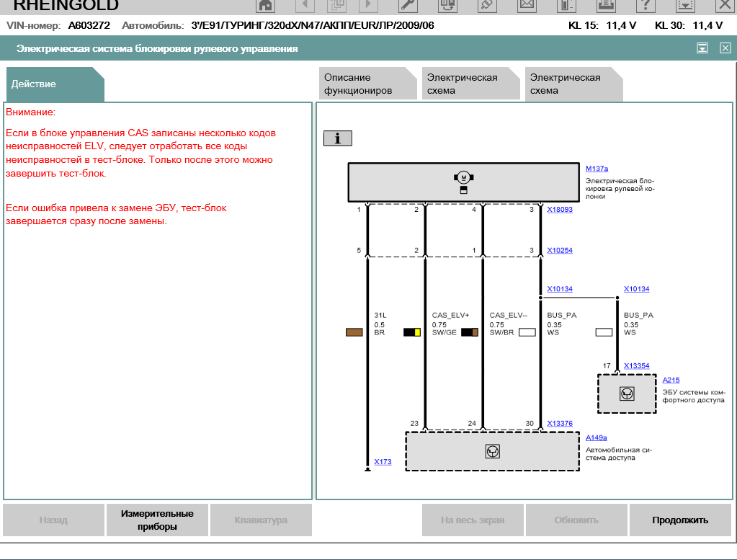Click white WS swatch near pin 17 wire
The image size is (737, 560).
(604, 332)
